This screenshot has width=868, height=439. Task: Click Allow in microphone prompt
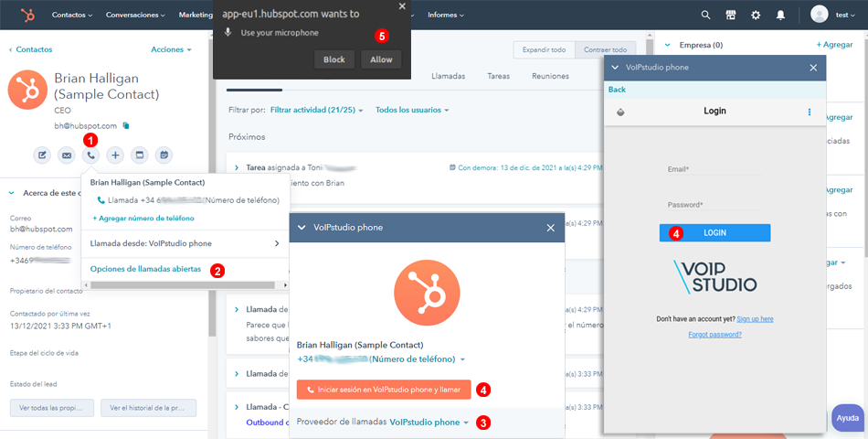pyautogui.click(x=381, y=59)
